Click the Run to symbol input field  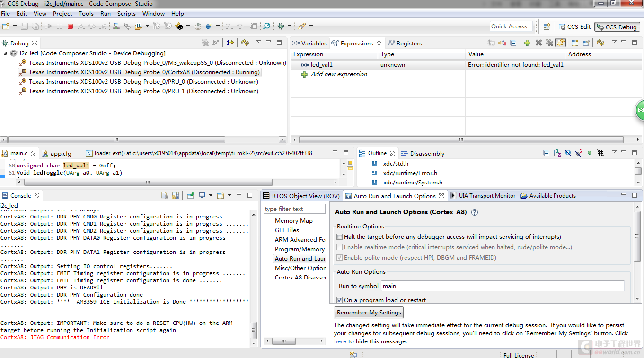(x=503, y=286)
